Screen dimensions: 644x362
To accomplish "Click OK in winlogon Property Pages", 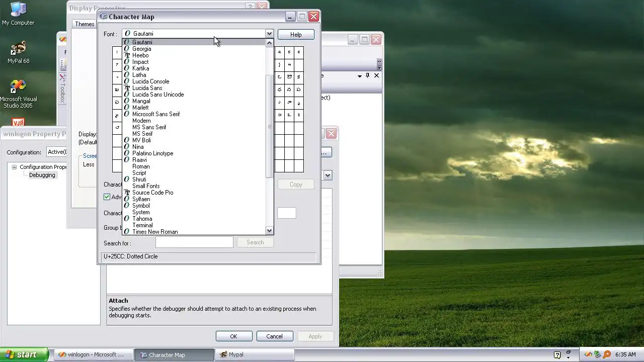I will [x=234, y=336].
